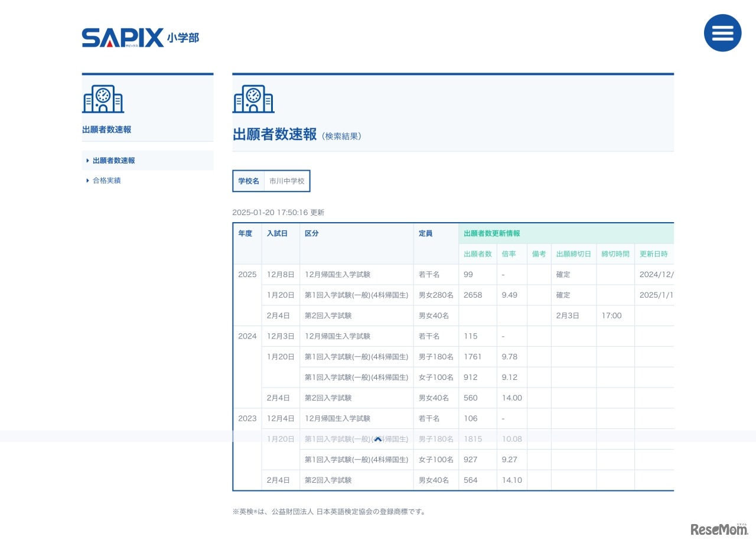The image size is (756, 543).
Task: Select 合格実績 in the sidebar menu
Action: click(x=106, y=180)
